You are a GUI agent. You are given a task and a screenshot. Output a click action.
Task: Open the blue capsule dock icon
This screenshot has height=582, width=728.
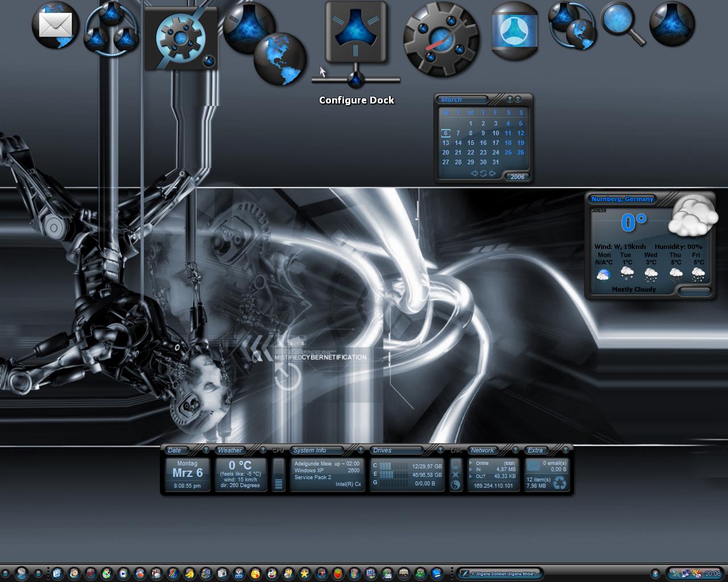(514, 30)
